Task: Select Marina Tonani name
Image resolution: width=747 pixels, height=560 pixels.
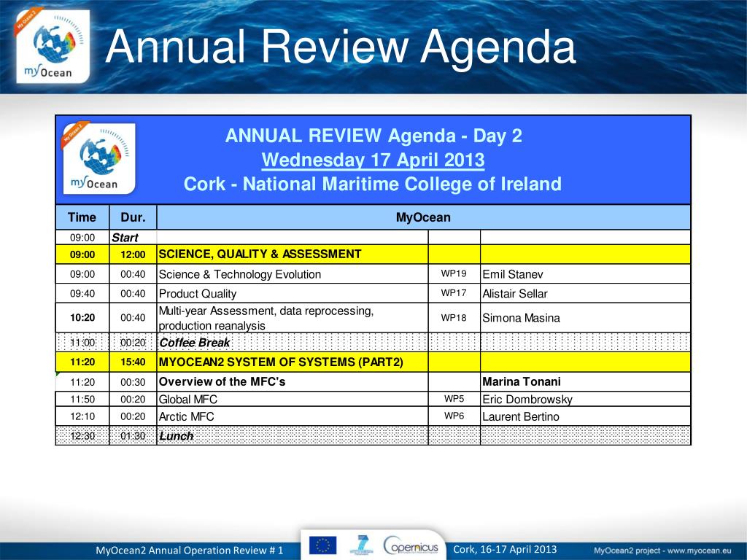Action: (x=522, y=381)
